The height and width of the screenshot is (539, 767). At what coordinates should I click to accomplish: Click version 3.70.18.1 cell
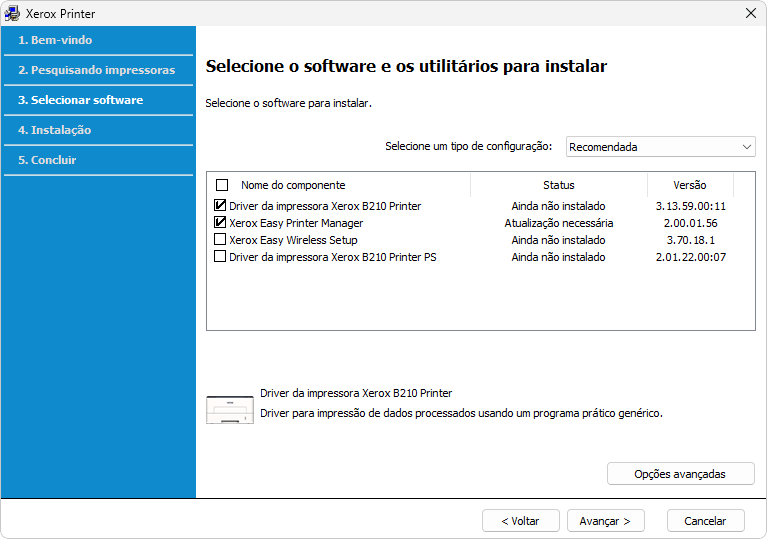coord(691,240)
